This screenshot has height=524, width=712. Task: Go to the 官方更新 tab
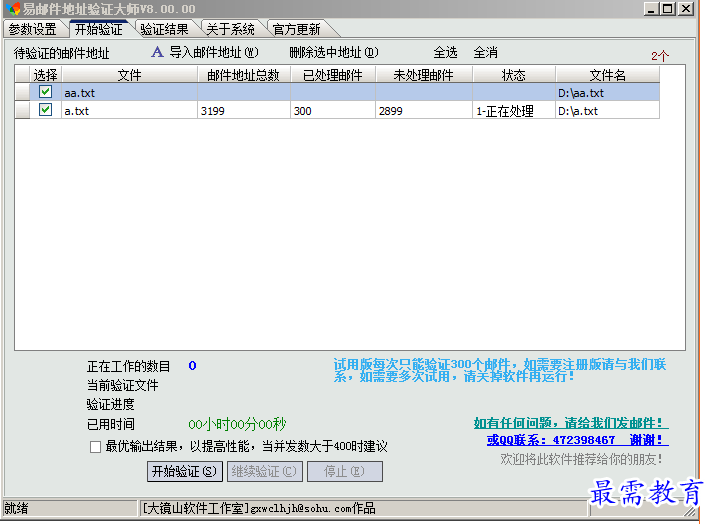click(297, 29)
